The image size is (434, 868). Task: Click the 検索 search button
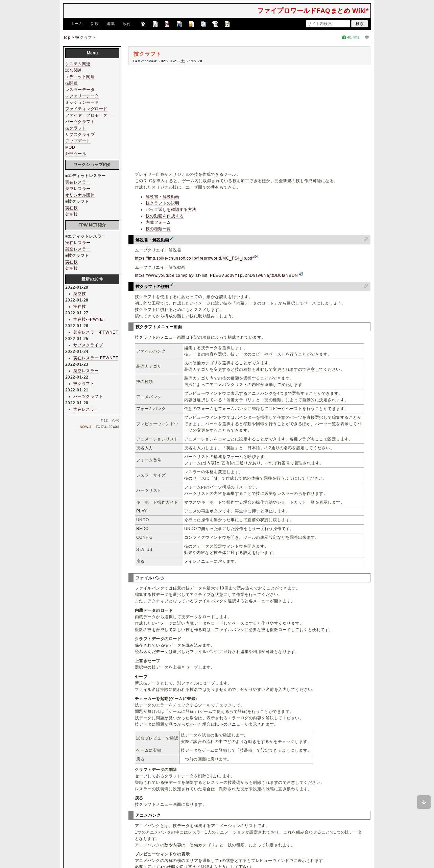tap(360, 24)
